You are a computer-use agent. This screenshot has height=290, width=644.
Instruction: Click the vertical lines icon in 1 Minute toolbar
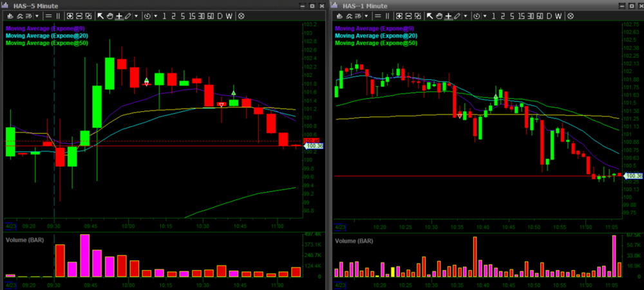point(388,15)
